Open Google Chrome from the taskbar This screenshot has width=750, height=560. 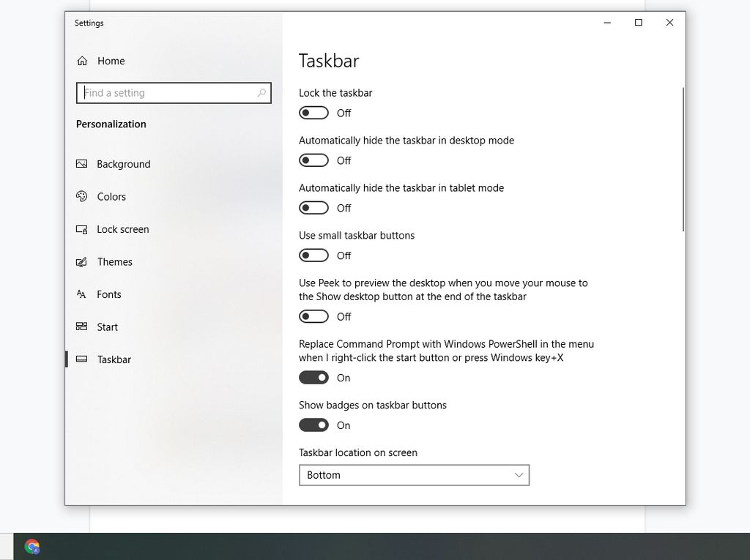tap(32, 546)
